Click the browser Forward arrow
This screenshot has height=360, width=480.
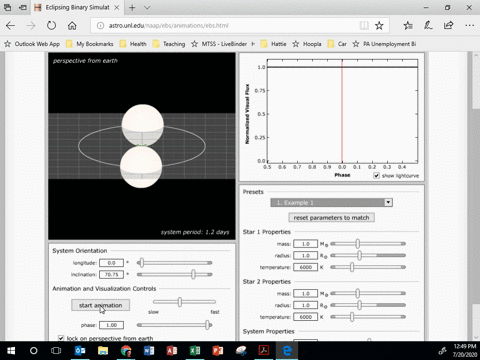[31, 25]
